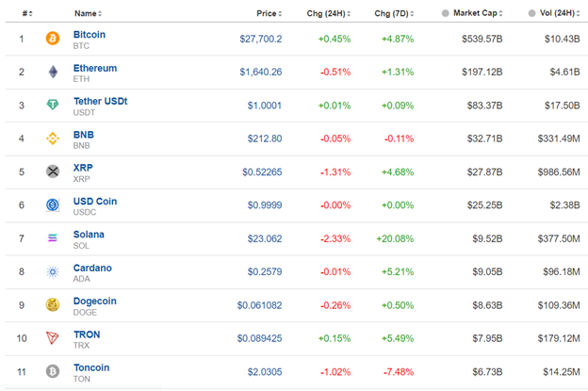Image resolution: width=588 pixels, height=391 pixels.
Task: Sort the table by Name column
Action: (89, 13)
